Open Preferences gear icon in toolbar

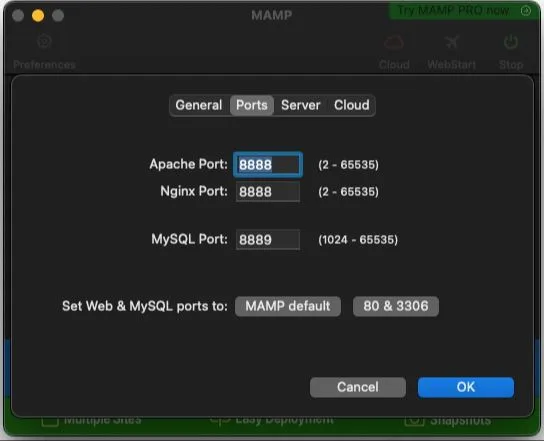click(44, 42)
